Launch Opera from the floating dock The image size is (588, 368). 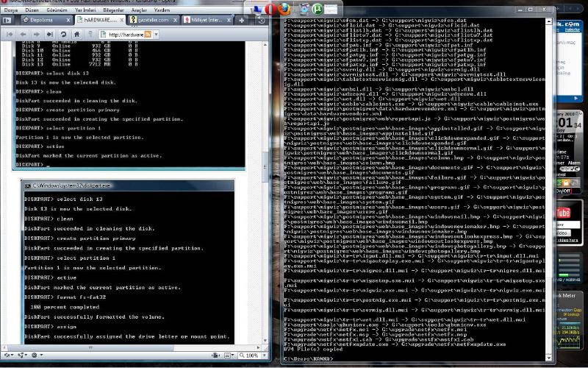[270, 9]
